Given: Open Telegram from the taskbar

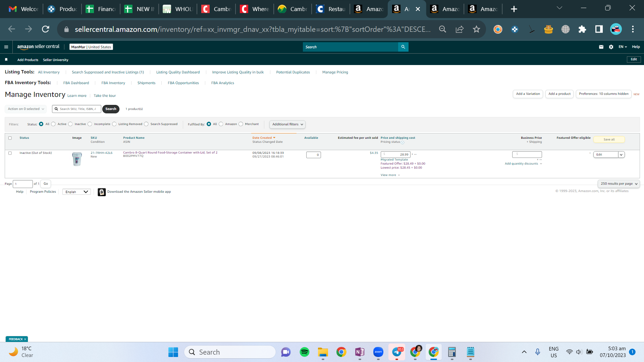Looking at the screenshot, I should click(x=397, y=352).
